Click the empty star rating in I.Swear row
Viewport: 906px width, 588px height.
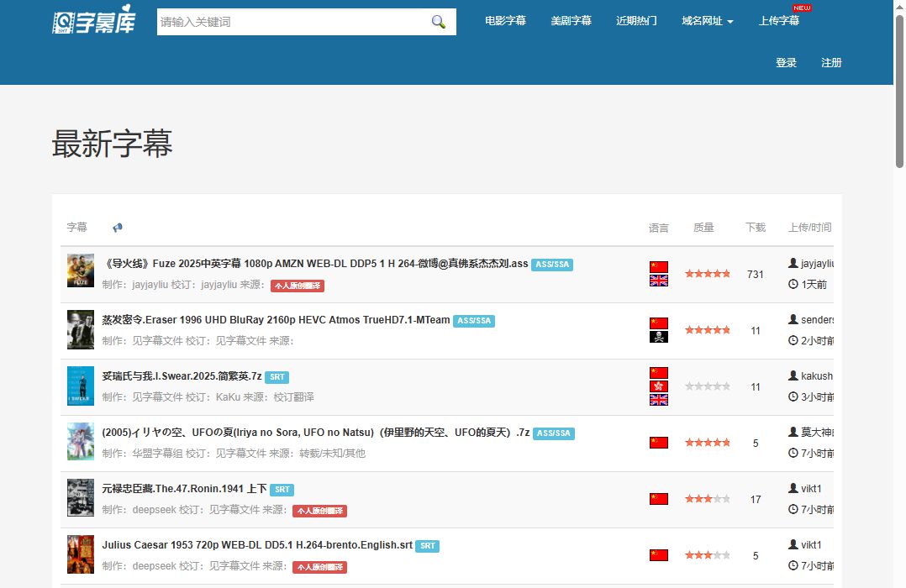point(708,386)
